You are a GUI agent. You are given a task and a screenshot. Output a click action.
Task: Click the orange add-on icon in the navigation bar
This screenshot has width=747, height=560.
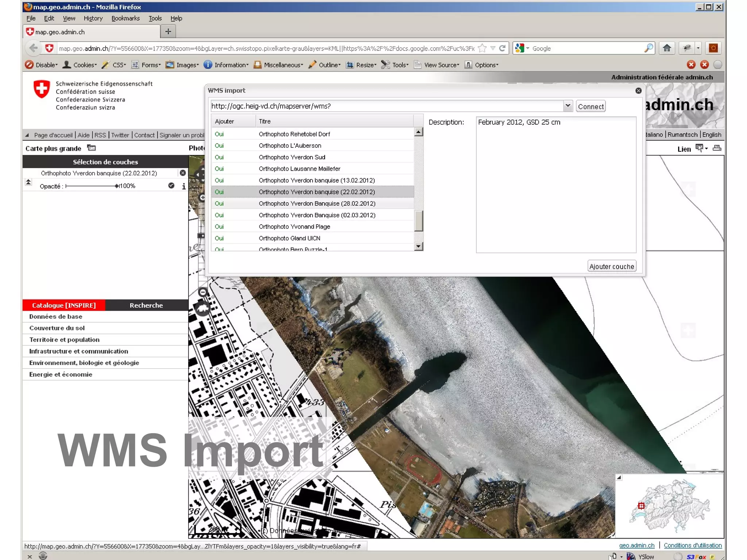tap(713, 48)
